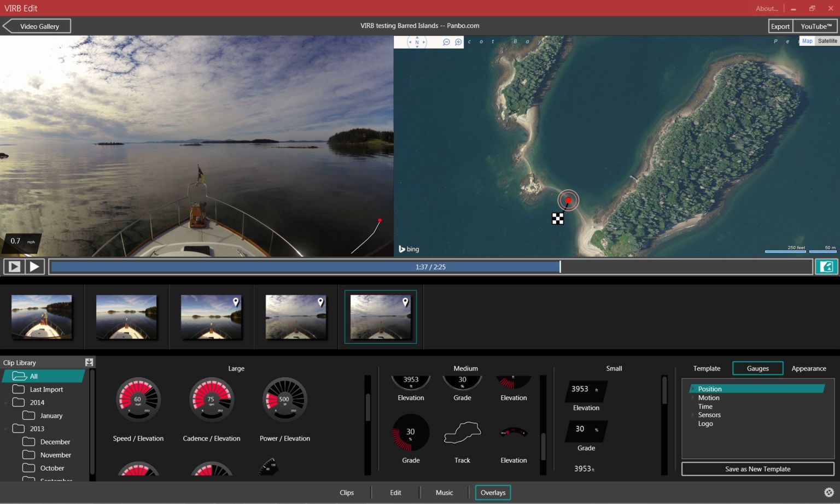Click the Clip Library import icon
The image size is (840, 504).
pos(89,362)
